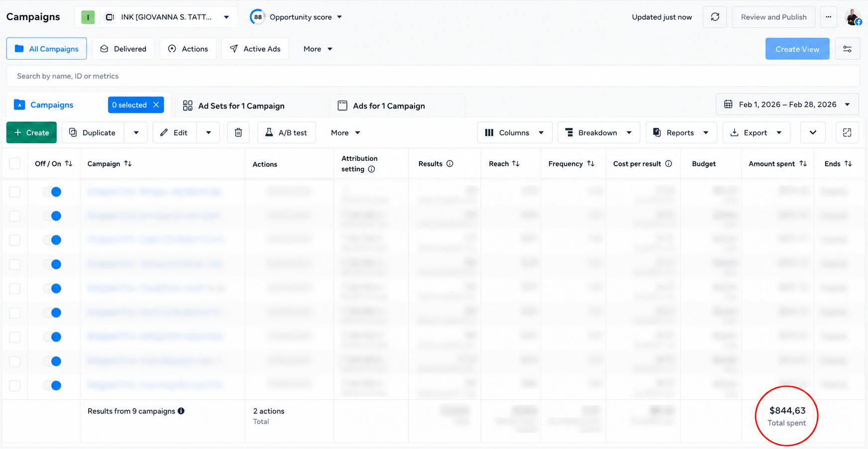
Task: Open the More views dropdown
Action: point(318,49)
